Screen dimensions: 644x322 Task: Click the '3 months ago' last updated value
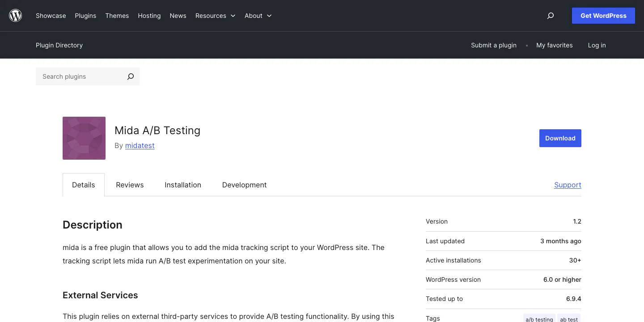click(x=561, y=241)
